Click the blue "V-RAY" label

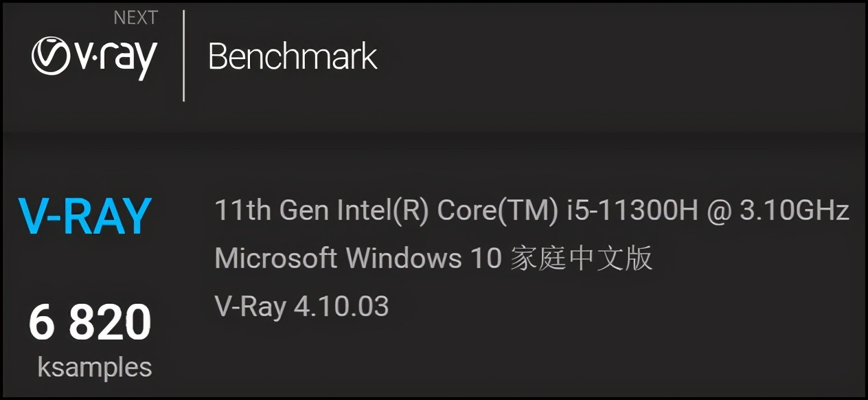pyautogui.click(x=85, y=217)
